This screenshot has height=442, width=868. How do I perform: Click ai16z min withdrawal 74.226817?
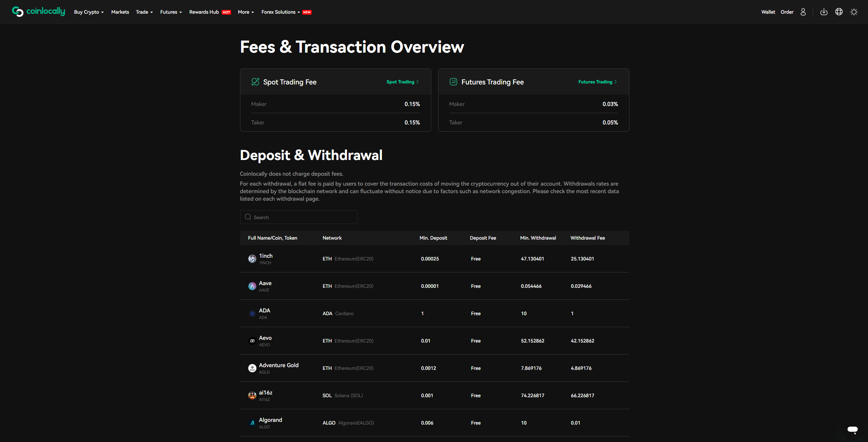coord(532,396)
